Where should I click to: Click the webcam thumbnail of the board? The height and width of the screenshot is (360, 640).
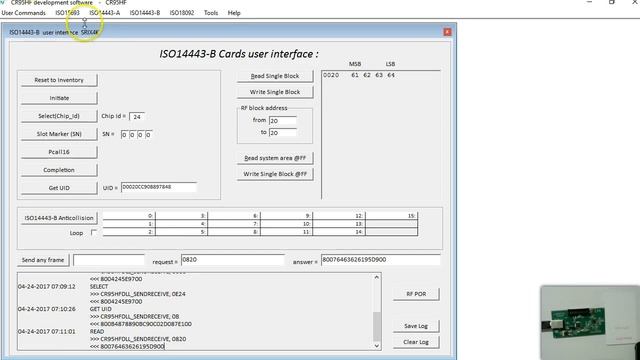click(590, 322)
